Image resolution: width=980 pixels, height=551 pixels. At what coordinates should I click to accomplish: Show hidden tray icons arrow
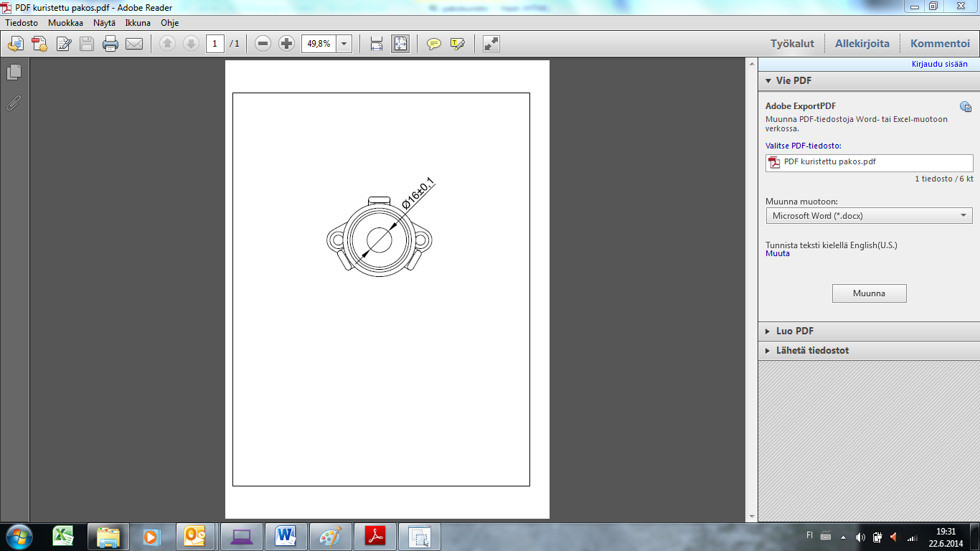(x=844, y=537)
